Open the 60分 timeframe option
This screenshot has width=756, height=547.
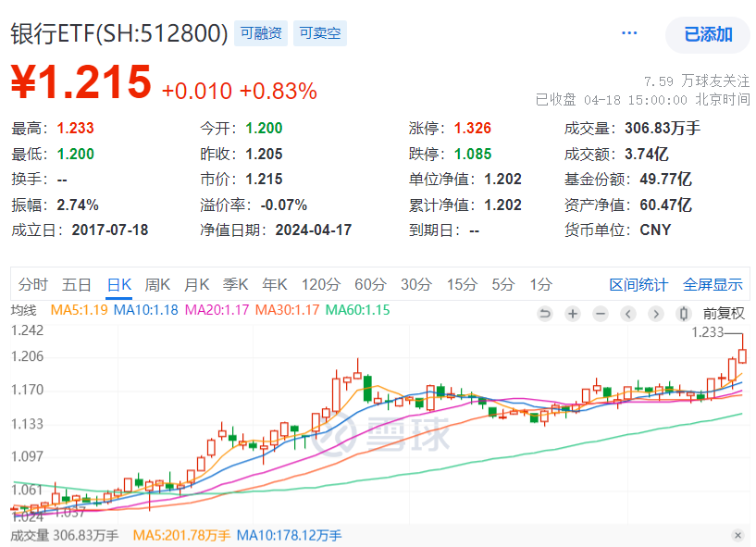coord(370,286)
